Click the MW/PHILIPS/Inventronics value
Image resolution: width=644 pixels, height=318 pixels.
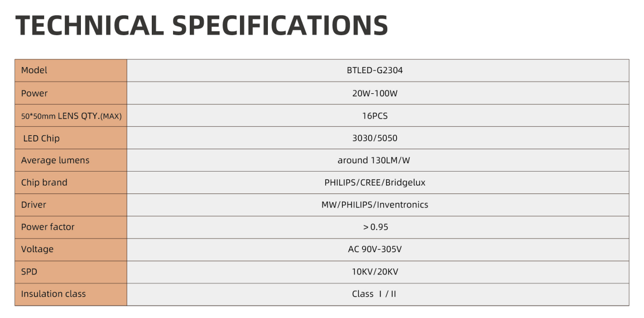pos(374,205)
